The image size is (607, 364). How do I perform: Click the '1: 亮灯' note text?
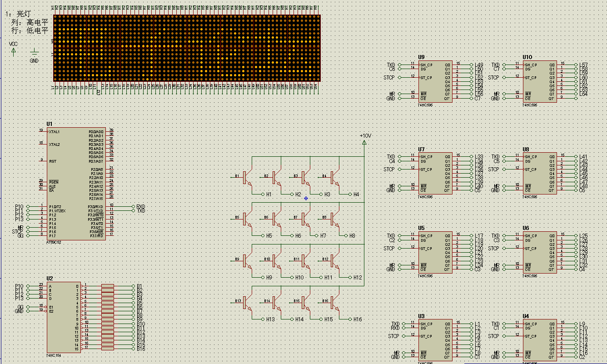pyautogui.click(x=18, y=15)
